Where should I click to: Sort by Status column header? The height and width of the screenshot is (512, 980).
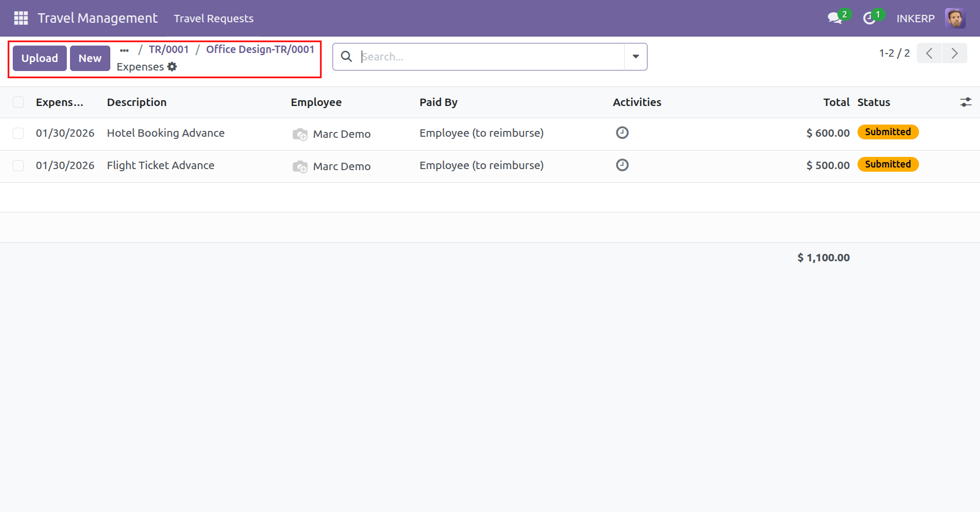click(874, 102)
